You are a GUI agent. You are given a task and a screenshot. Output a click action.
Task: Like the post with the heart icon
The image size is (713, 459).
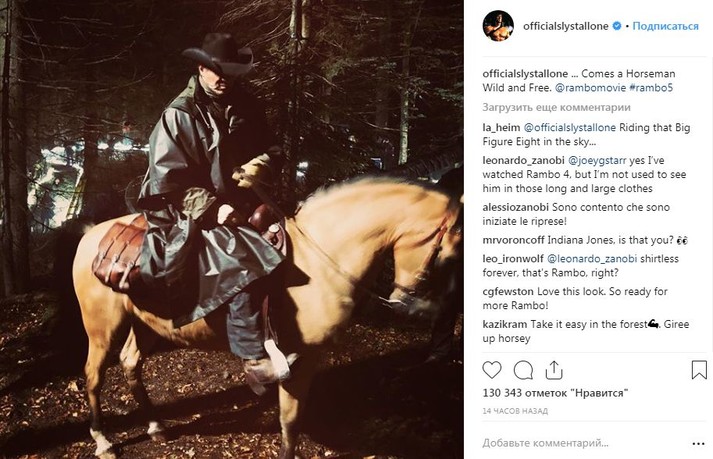492,370
